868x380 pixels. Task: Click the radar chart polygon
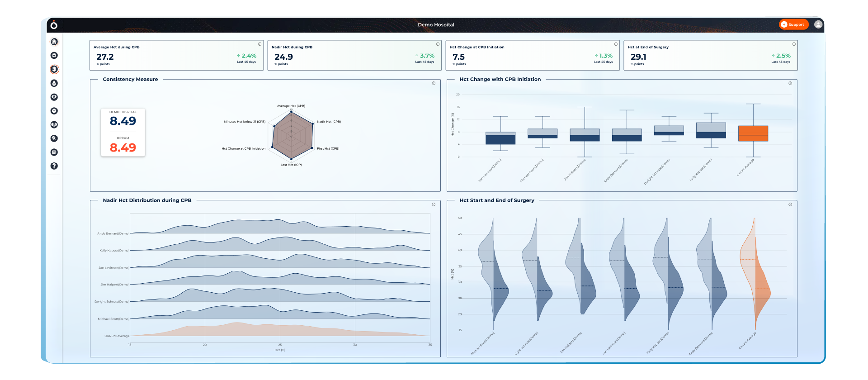tap(292, 136)
